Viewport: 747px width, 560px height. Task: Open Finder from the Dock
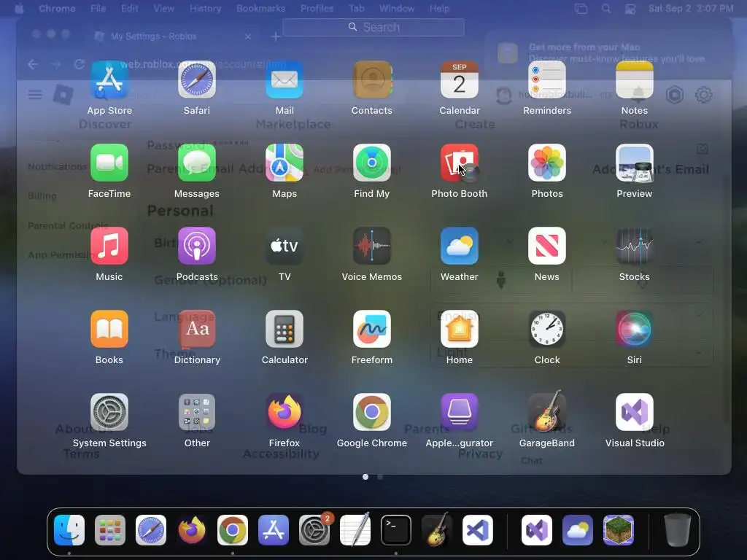[x=69, y=530]
